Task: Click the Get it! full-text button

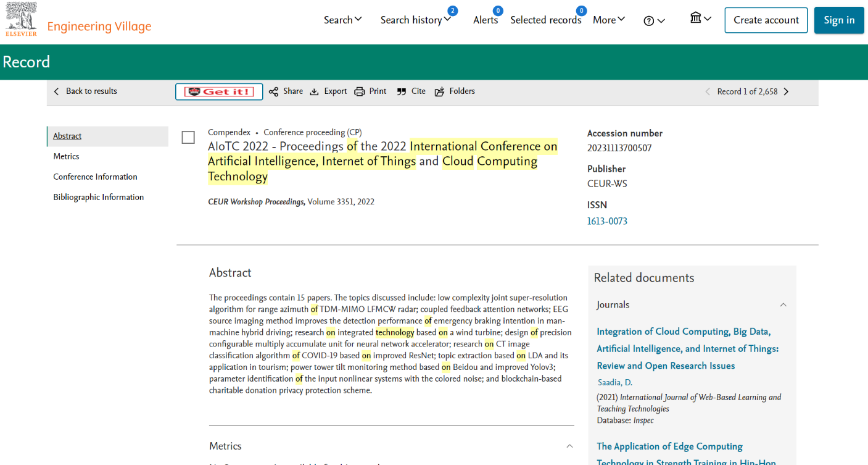Action: pyautogui.click(x=219, y=91)
